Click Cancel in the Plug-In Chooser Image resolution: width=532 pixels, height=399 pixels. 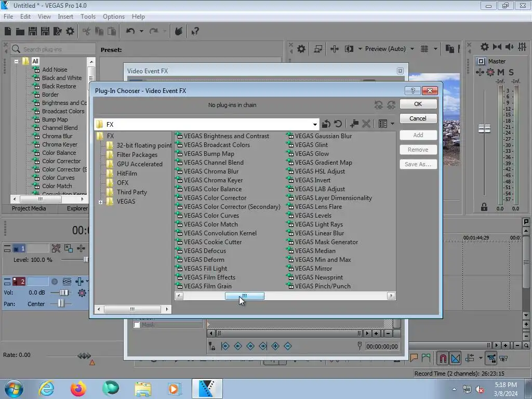418,118
